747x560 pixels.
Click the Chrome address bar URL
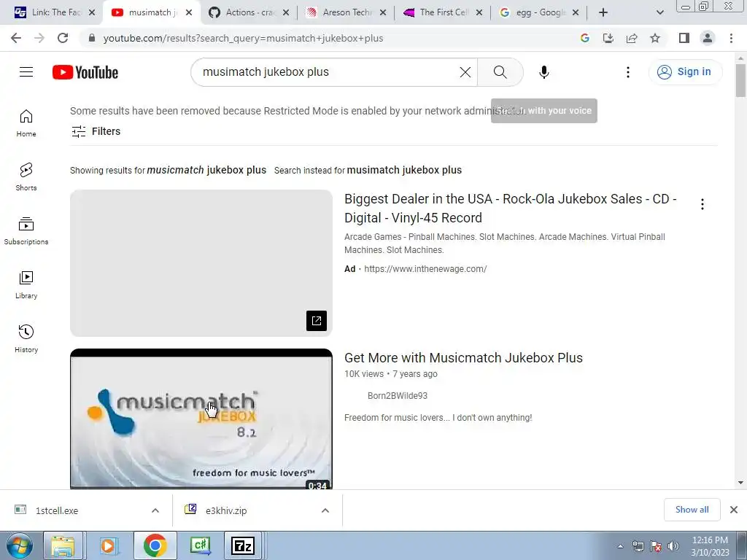243,38
